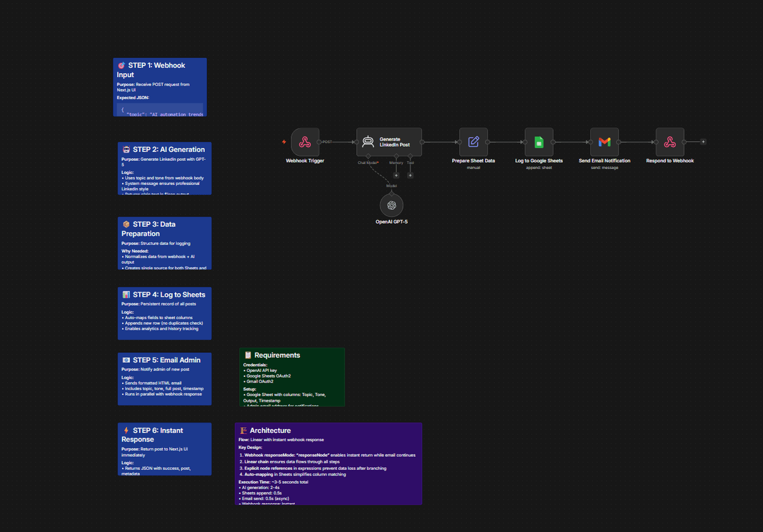Select the STEP 5: Email Admin sticky note

165,379
